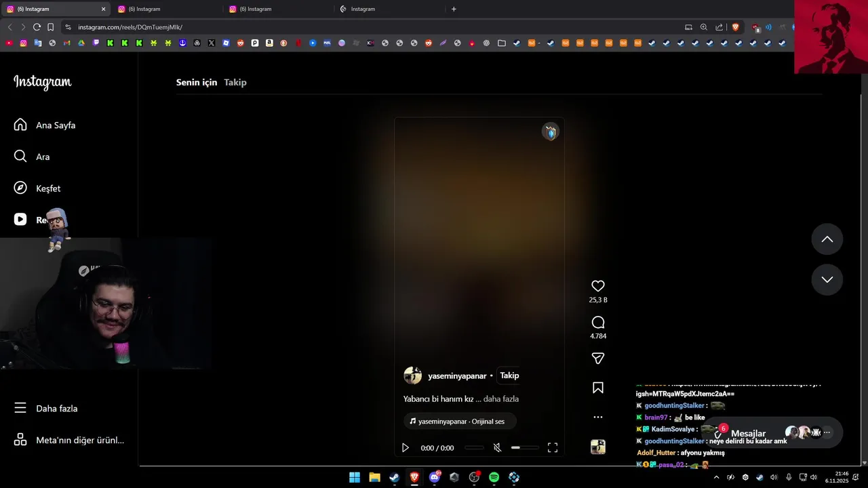Click the reel progress bar
868x488 pixels.
pyautogui.click(x=474, y=448)
